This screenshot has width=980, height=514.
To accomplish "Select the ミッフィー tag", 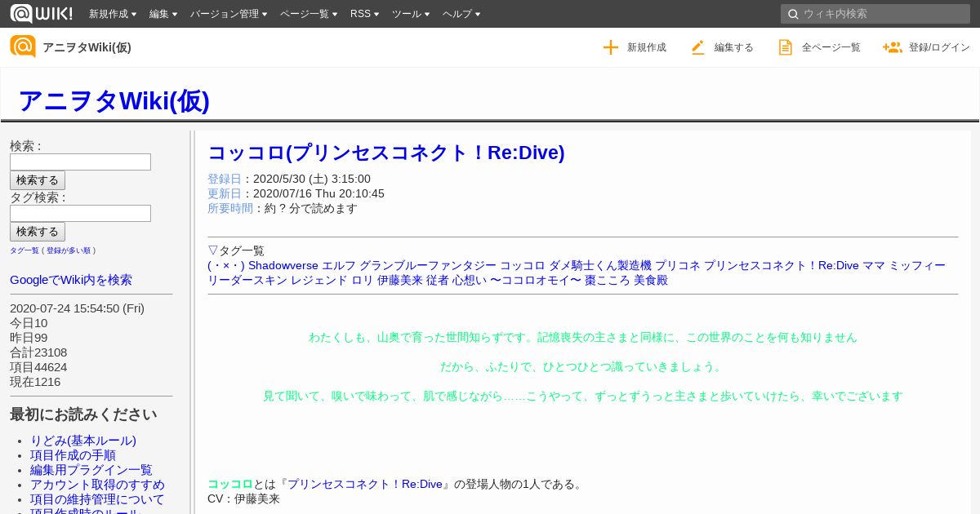I will (x=917, y=265).
